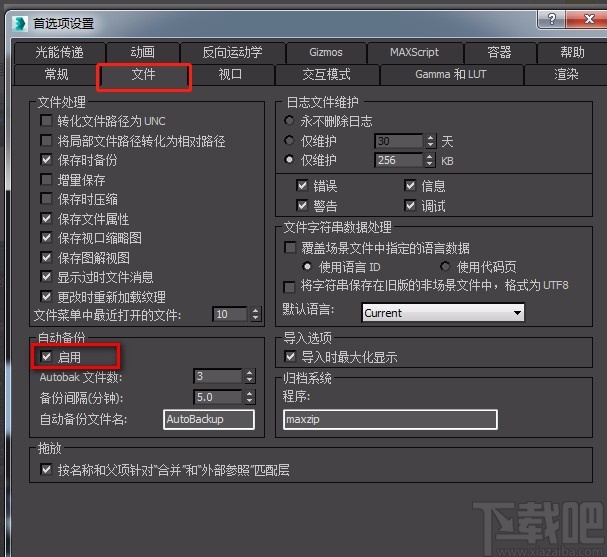Click the 3ds Max logo in title bar
Screen dimensions: 607x557
coord(20,24)
